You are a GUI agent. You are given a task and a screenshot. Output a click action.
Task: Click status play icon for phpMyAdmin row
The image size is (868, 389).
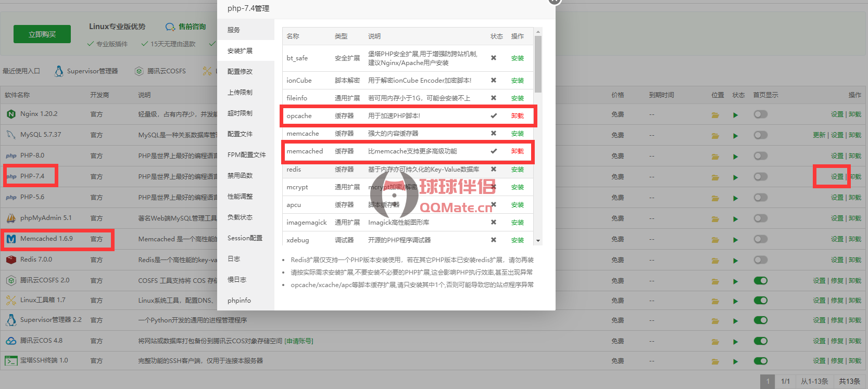click(736, 219)
